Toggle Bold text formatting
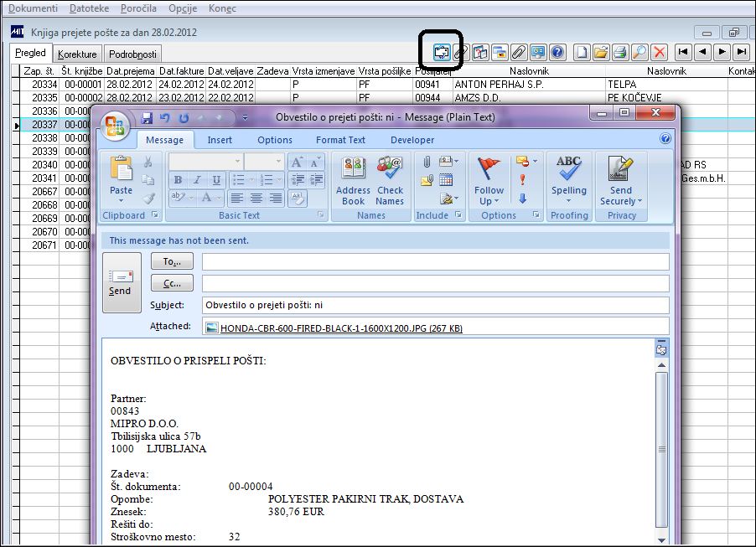 tap(178, 180)
